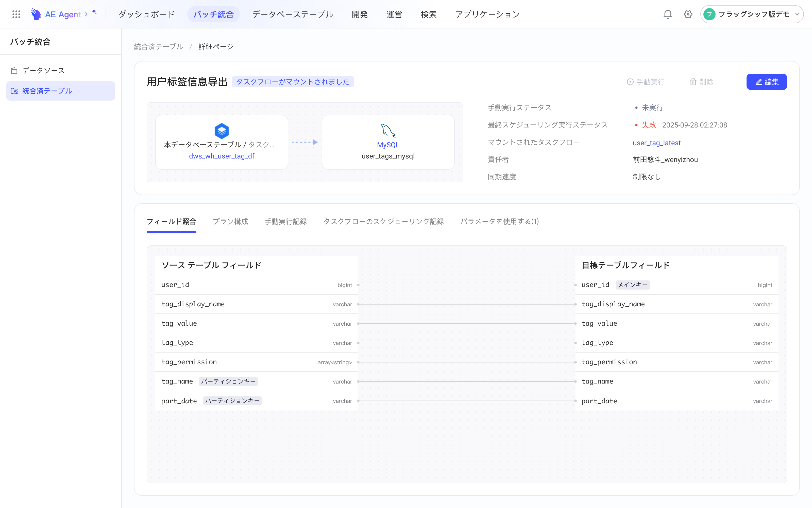Go to the 開発 menu
This screenshot has width=812, height=508.
(360, 14)
